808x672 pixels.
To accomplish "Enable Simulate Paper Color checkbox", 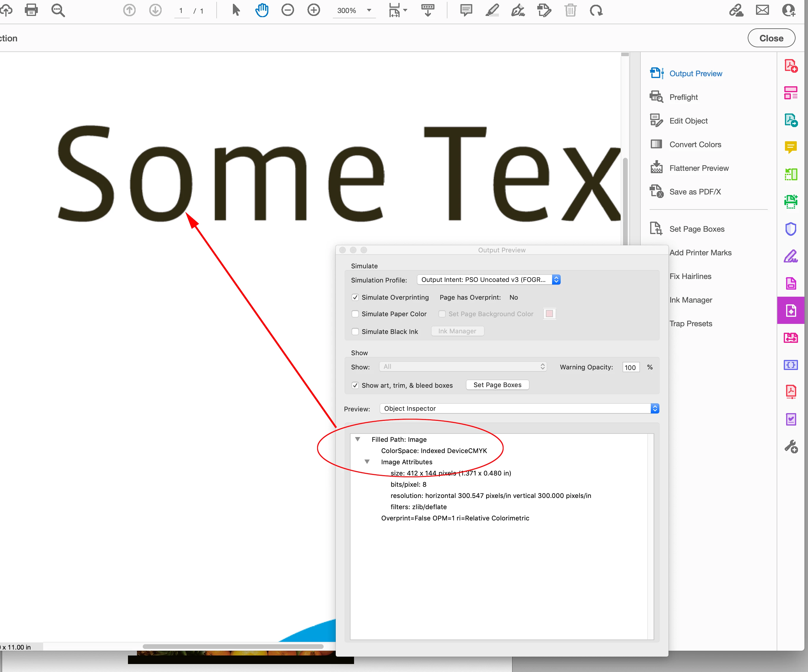I will tap(355, 314).
